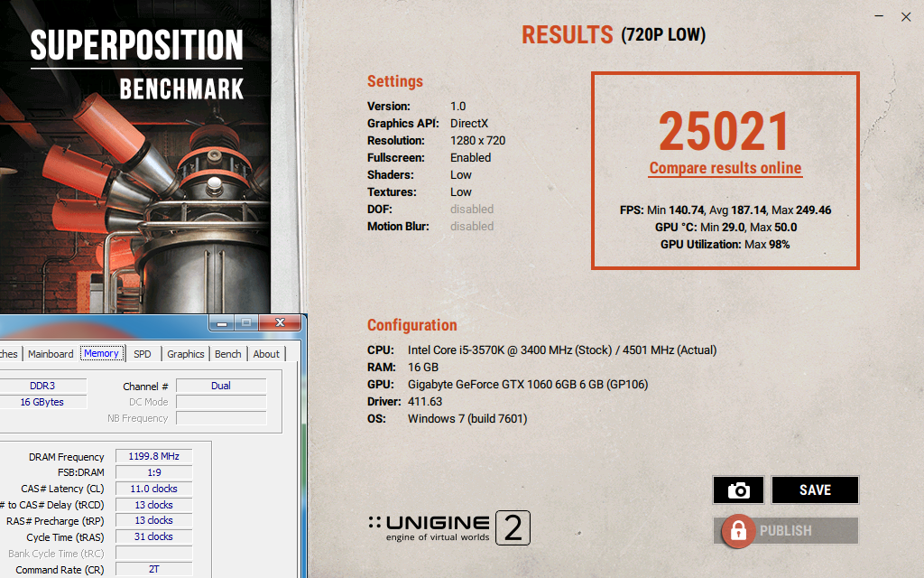Open the Bench tab in CPU-Z

point(228,354)
